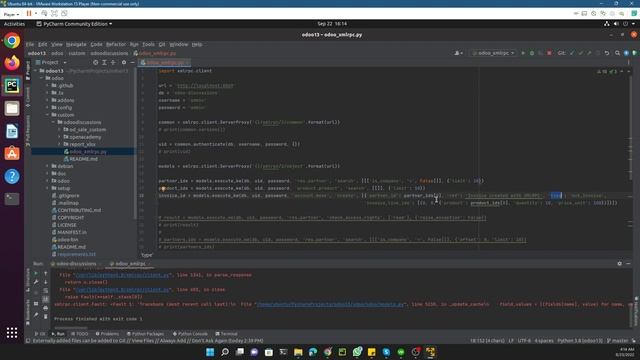Open the Python Packages tab
The image size is (640, 360).
pyautogui.click(x=145, y=334)
